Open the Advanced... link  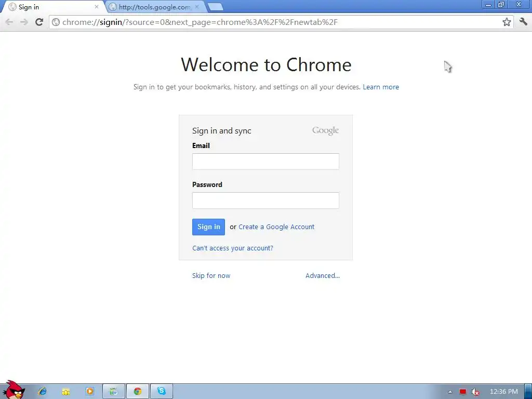[322, 275]
